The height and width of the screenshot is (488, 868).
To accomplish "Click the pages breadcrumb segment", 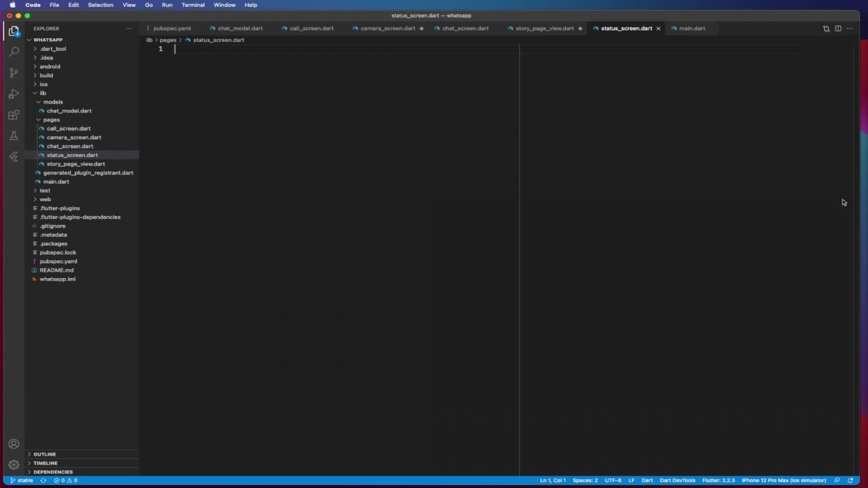I will [167, 40].
